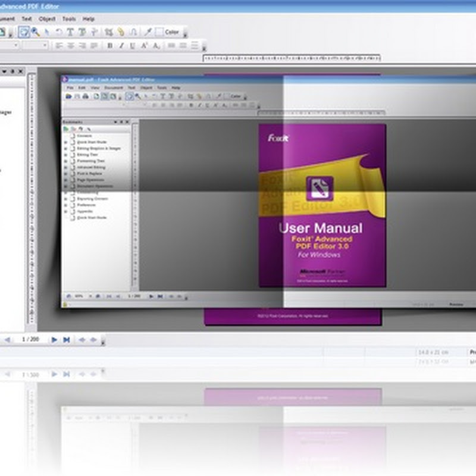476x476 pixels.
Task: Click the Text tool T icon
Action: (70, 32)
